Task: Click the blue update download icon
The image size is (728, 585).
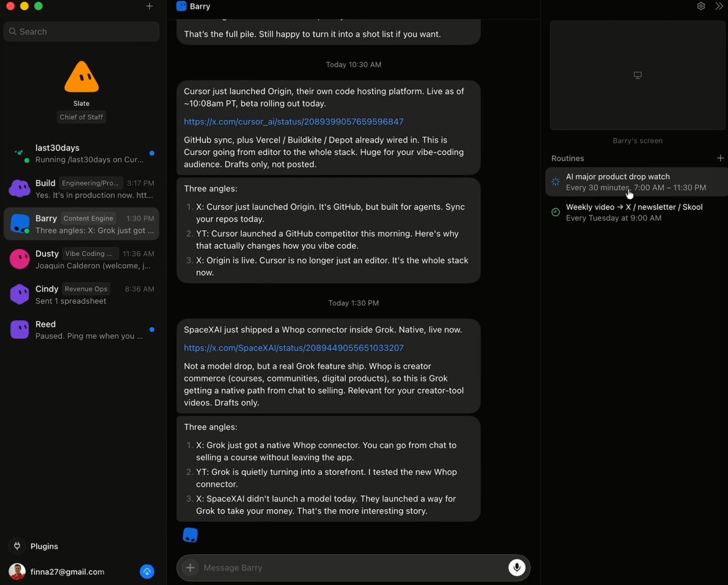Action: 147,572
